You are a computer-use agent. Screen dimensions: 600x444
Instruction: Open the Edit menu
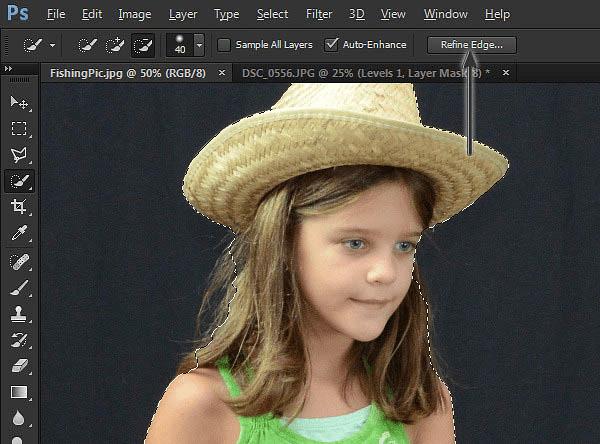pos(92,14)
